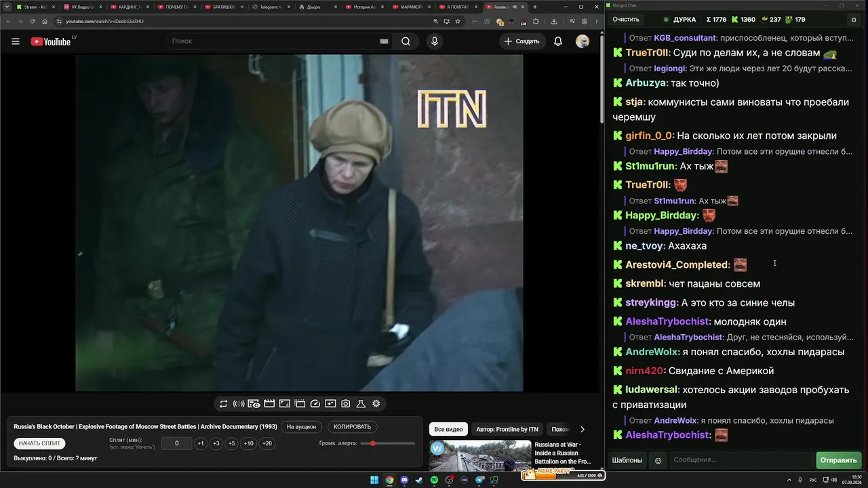This screenshot has width=868, height=488.
Task: Select 'Автор: Frontline by ITN' chip
Action: click(507, 429)
